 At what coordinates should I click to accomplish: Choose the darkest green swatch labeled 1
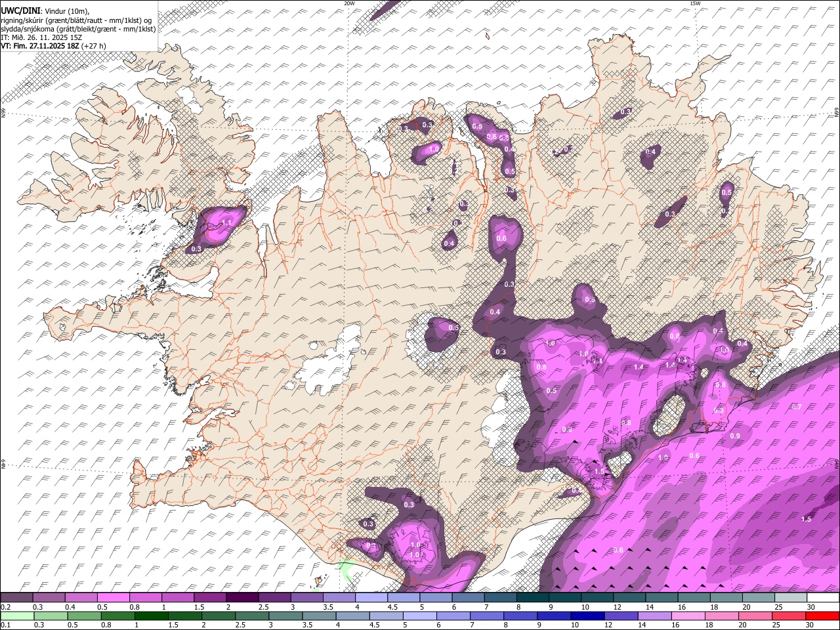(152, 616)
